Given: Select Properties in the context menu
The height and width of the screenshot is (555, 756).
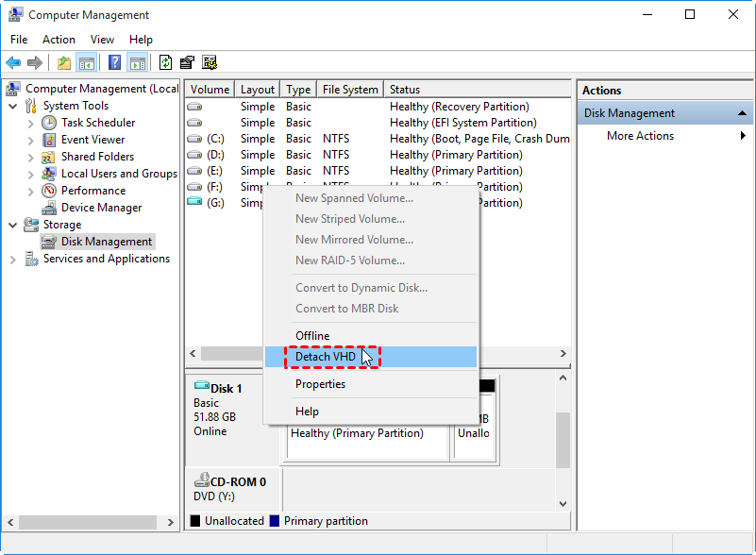Looking at the screenshot, I should coord(320,384).
